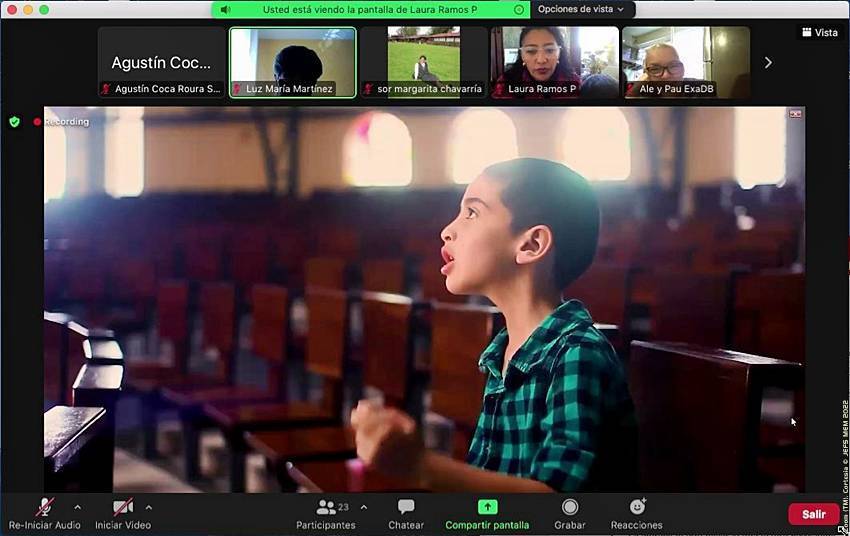Select Agustín Coca Roura participant tile

[x=161, y=62]
